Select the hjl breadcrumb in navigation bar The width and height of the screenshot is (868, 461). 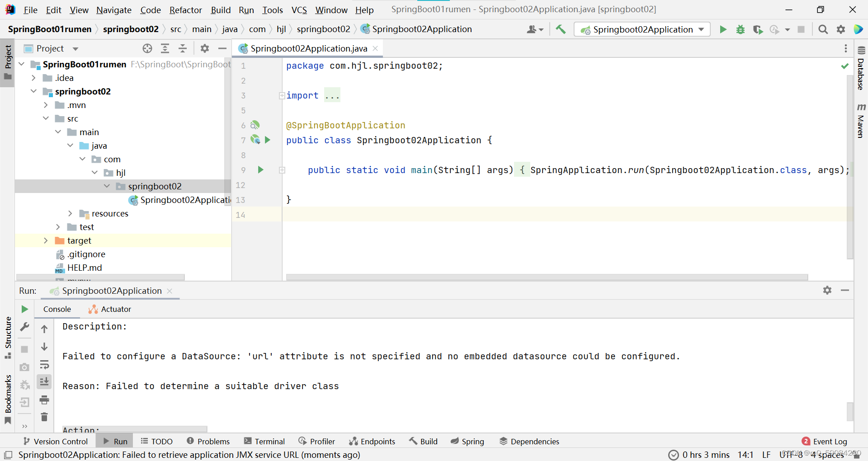281,29
